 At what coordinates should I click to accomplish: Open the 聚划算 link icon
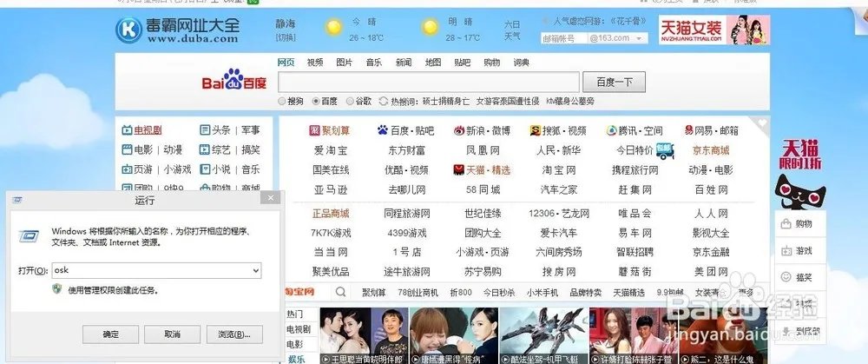[314, 131]
